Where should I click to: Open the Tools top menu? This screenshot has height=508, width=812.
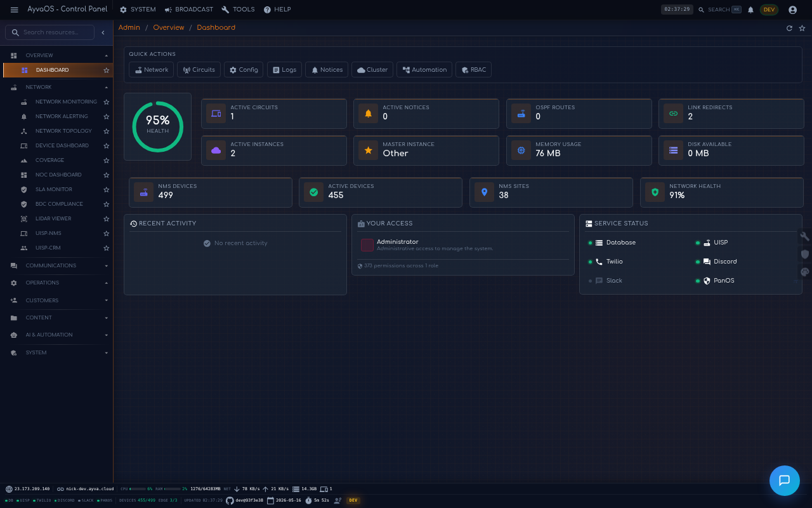[238, 10]
